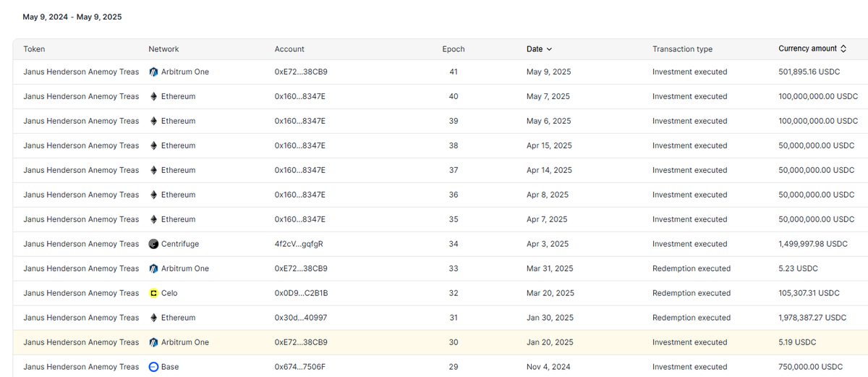Click Investment executed in Apr 3 row
Image resolution: width=868 pixels, height=377 pixels.
(690, 245)
